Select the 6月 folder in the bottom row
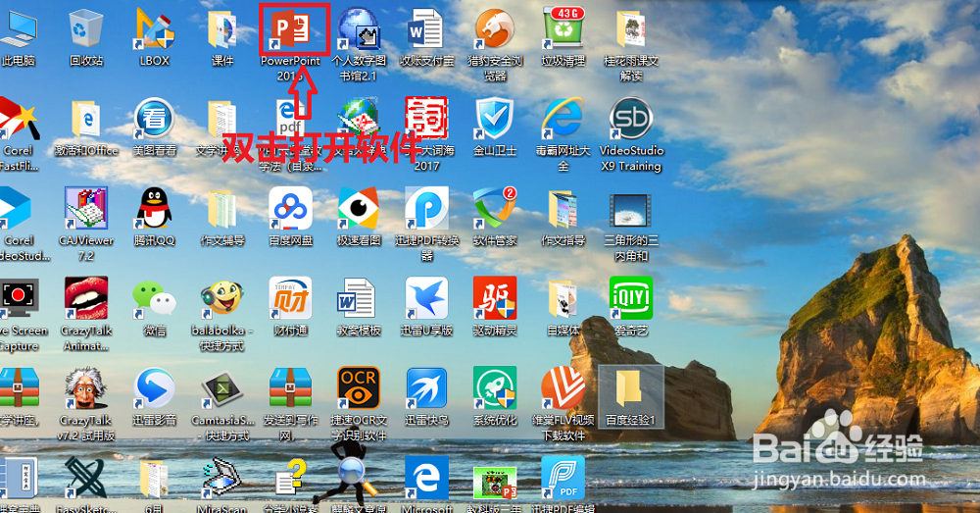Viewport: 980px width, 513px height. click(x=154, y=480)
